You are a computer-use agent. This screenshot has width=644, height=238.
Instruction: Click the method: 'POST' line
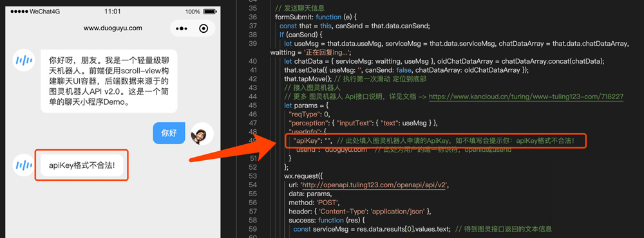(x=314, y=203)
